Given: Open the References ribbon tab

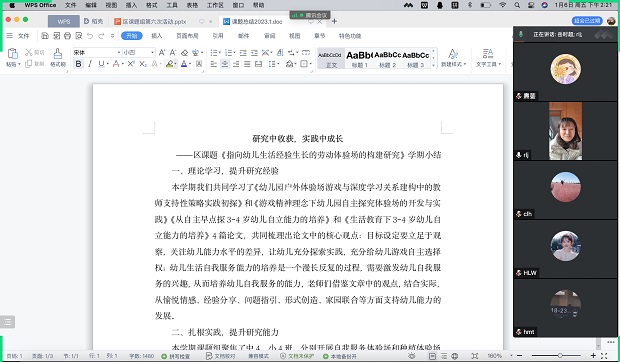Looking at the screenshot, I should pyautogui.click(x=218, y=36).
